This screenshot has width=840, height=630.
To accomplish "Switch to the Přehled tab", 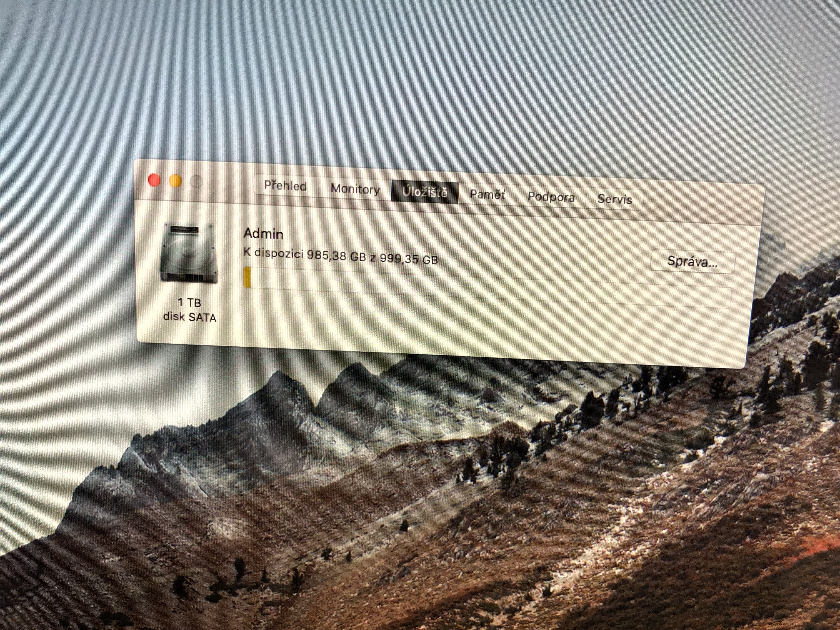I will [x=285, y=186].
